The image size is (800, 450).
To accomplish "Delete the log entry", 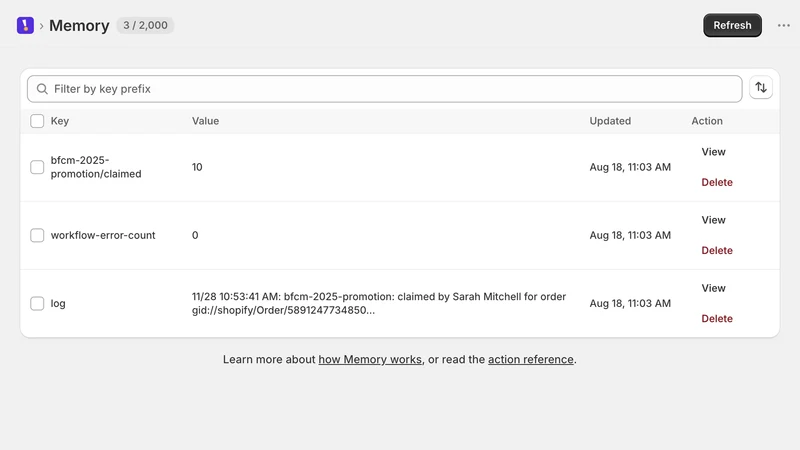I will tap(717, 318).
